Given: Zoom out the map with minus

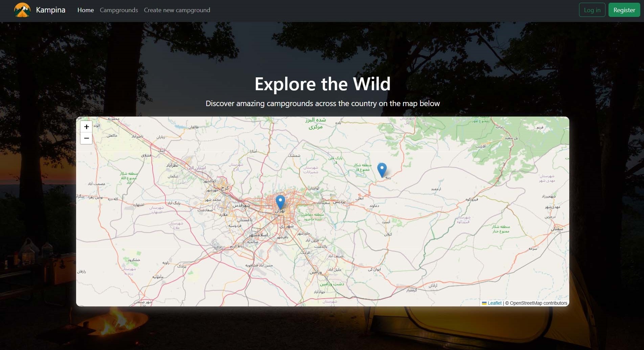Looking at the screenshot, I should coord(86,139).
